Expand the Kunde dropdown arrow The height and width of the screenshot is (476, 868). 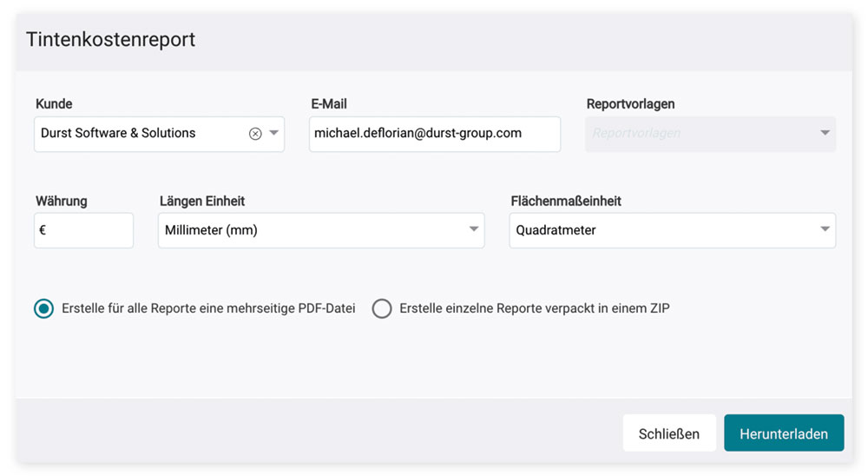click(273, 134)
